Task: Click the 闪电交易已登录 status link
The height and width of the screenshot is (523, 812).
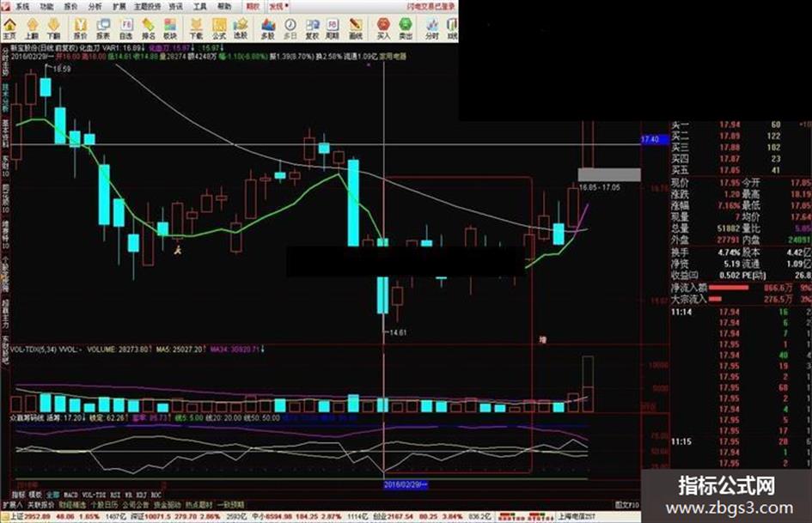Action: (x=430, y=7)
